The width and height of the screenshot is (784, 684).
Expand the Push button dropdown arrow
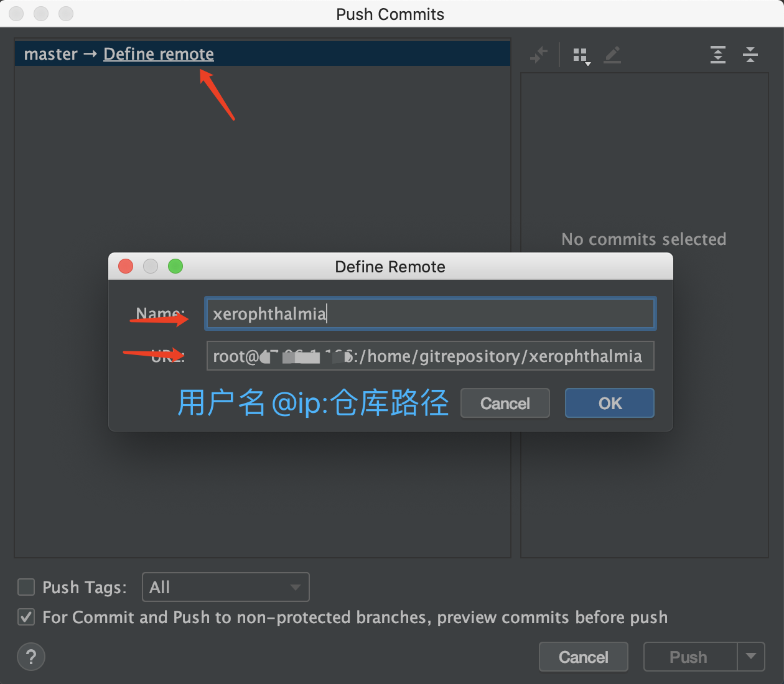[x=751, y=657]
